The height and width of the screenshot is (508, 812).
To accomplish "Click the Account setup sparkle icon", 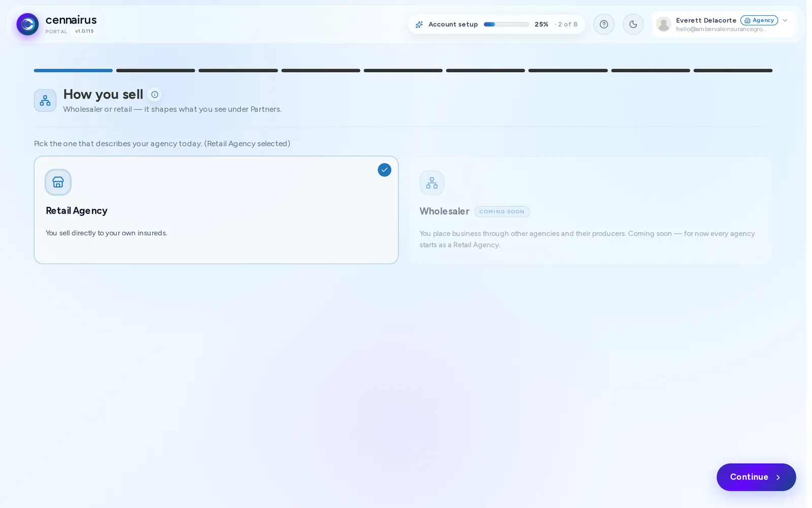I will tap(419, 24).
